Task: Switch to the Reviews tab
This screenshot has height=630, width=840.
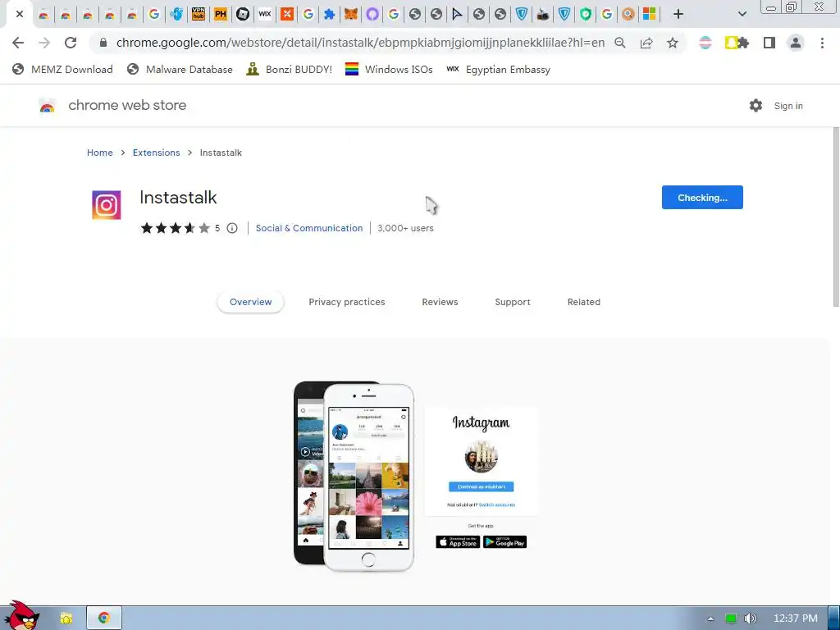Action: click(440, 302)
